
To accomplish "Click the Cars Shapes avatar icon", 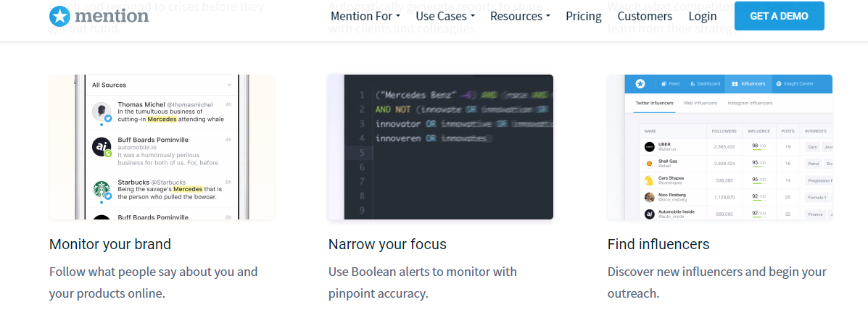I will click(649, 180).
